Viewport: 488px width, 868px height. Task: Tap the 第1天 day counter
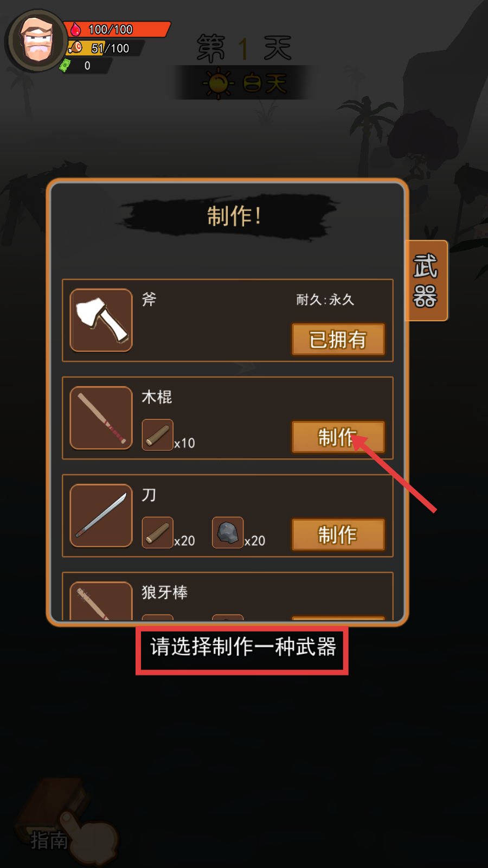[244, 48]
